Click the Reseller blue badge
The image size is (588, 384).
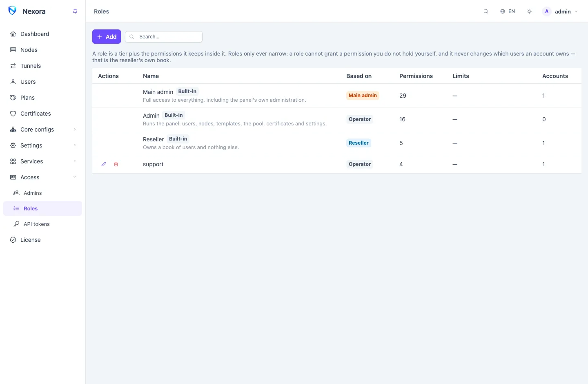click(359, 143)
